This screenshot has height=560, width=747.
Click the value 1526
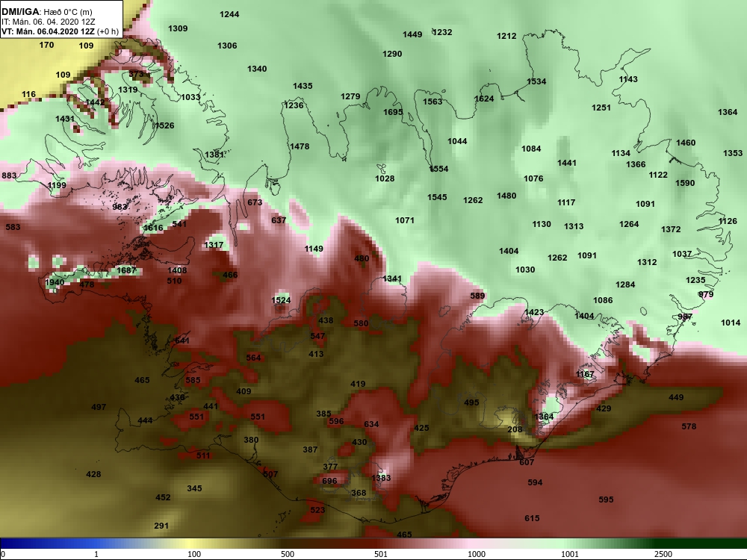[x=164, y=125]
